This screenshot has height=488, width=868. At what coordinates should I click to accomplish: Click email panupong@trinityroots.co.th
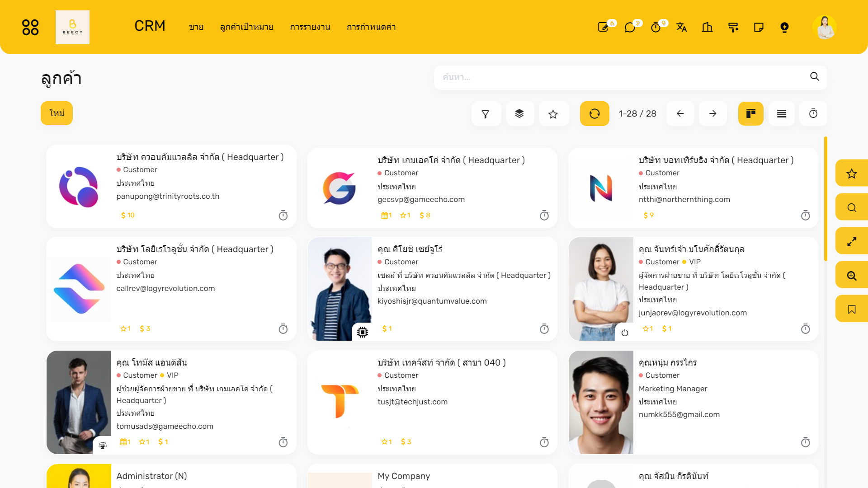coord(168,196)
